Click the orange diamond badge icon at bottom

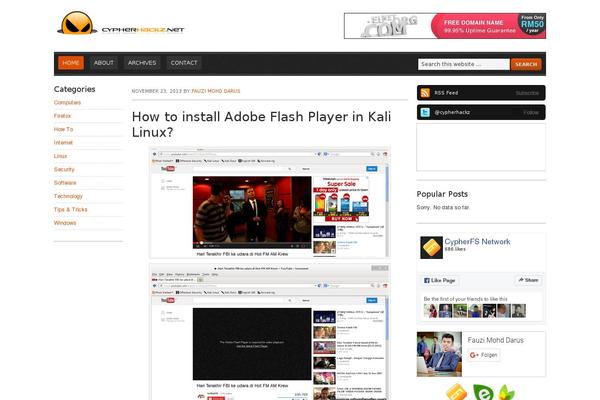pyautogui.click(x=457, y=392)
